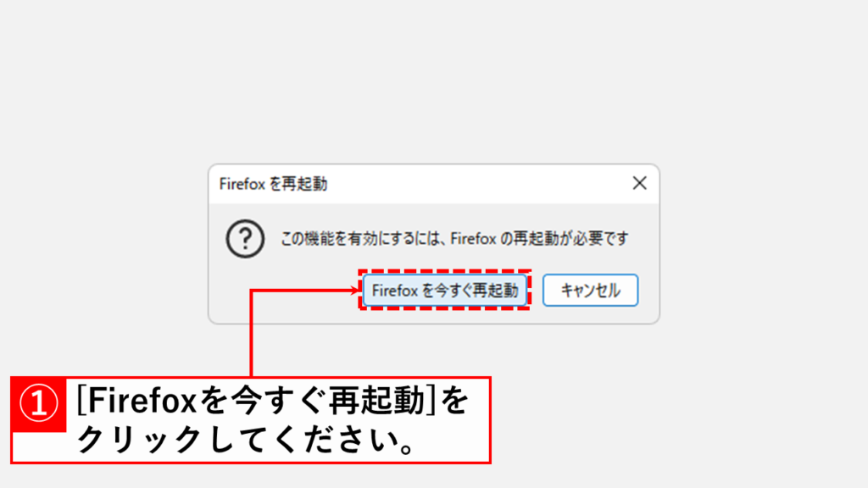
Task: Click the red circled number one badge
Action: click(x=39, y=404)
